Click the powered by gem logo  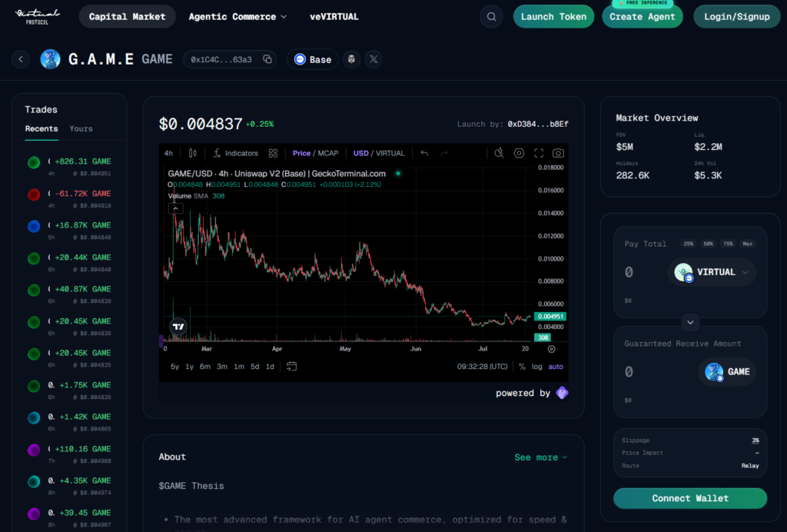562,393
